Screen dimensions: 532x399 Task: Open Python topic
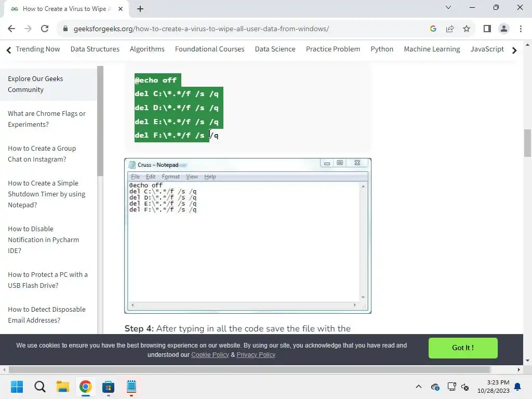382,49
